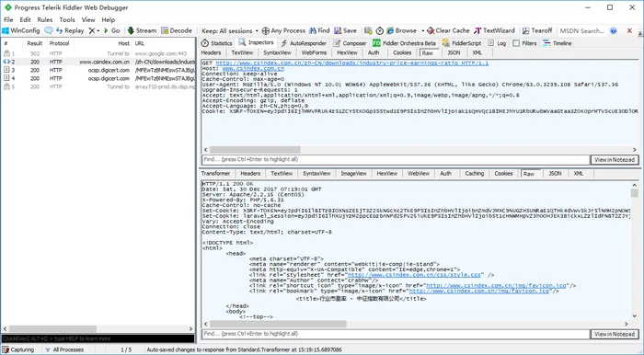
Task: Switch to the Statistics tab
Action: 217,43
